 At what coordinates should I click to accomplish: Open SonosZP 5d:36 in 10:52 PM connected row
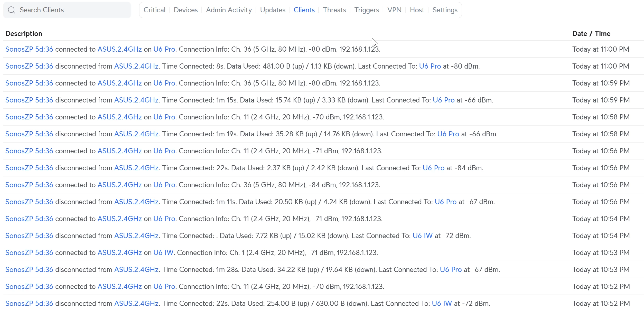point(29,286)
